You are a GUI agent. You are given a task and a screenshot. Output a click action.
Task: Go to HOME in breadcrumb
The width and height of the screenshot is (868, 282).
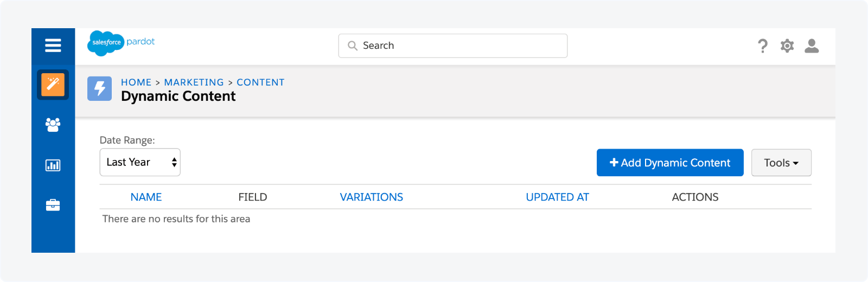click(136, 82)
